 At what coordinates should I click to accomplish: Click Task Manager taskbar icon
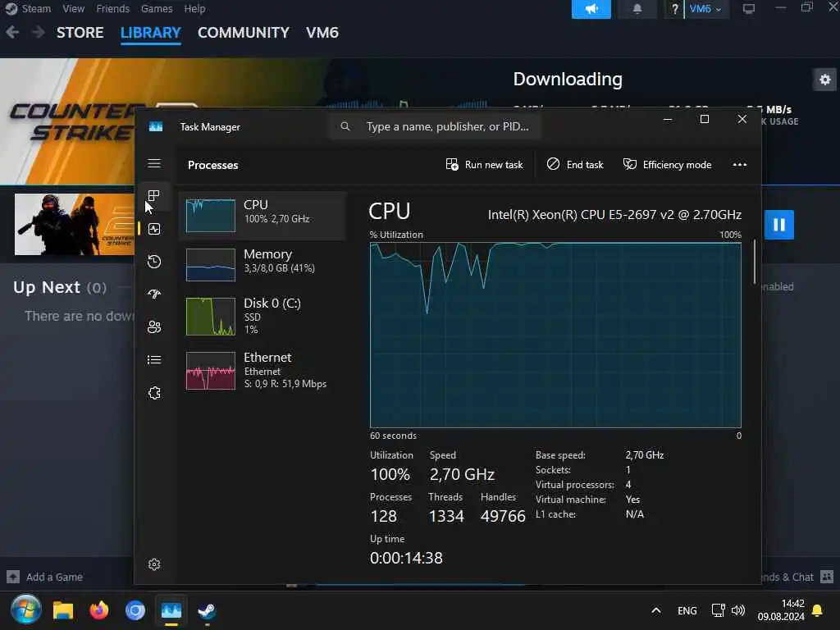pos(171,610)
